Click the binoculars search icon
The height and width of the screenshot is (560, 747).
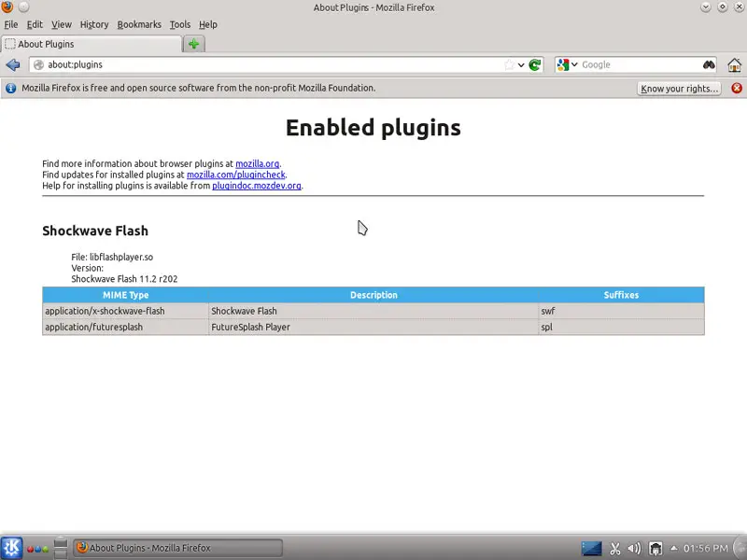click(x=709, y=64)
